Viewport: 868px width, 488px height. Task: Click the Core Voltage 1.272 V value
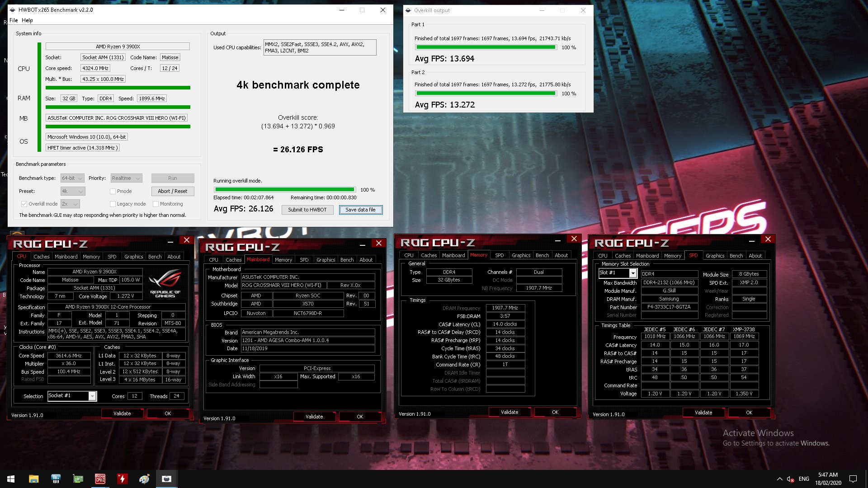pos(126,296)
